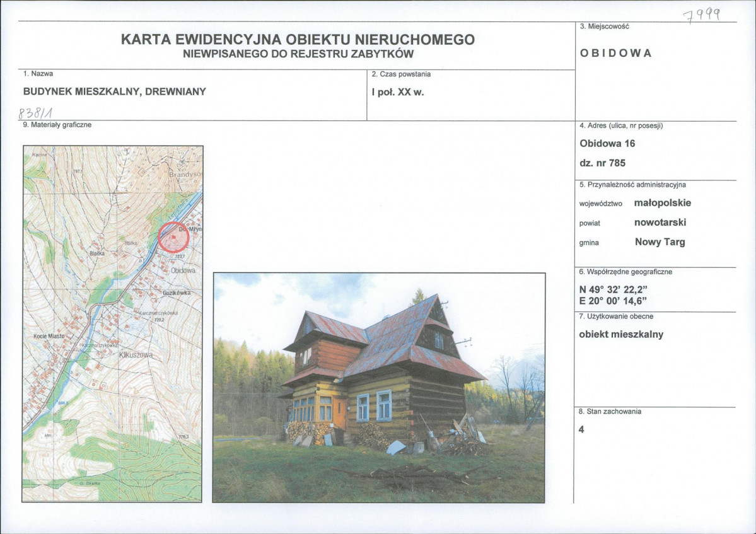Click the title 'KARTA EWIDENCYJNA OBIEKTU NIERUCHOMEGO'
Screen dimensions: 756x534
[298, 40]
